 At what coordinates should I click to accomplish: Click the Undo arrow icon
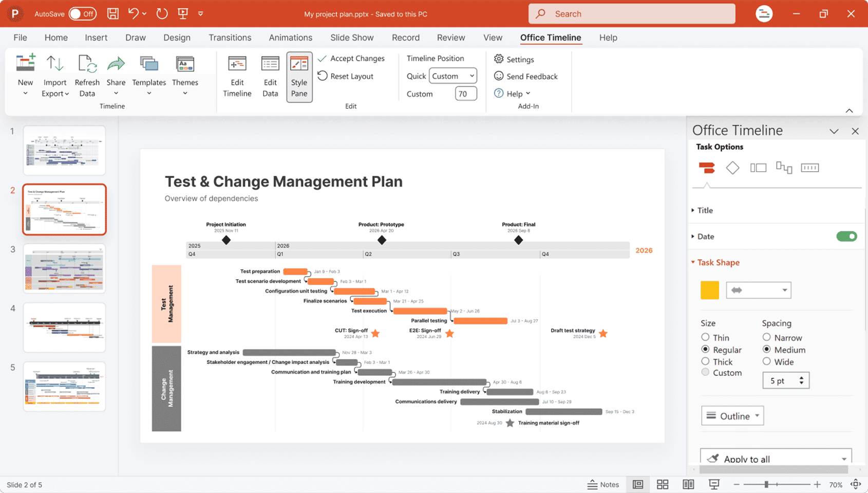134,14
